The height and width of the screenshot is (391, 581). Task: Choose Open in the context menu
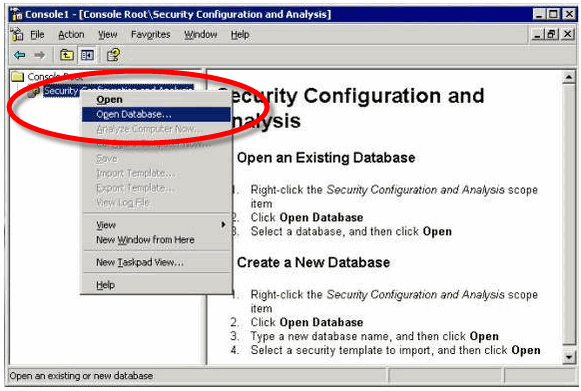pos(156,99)
